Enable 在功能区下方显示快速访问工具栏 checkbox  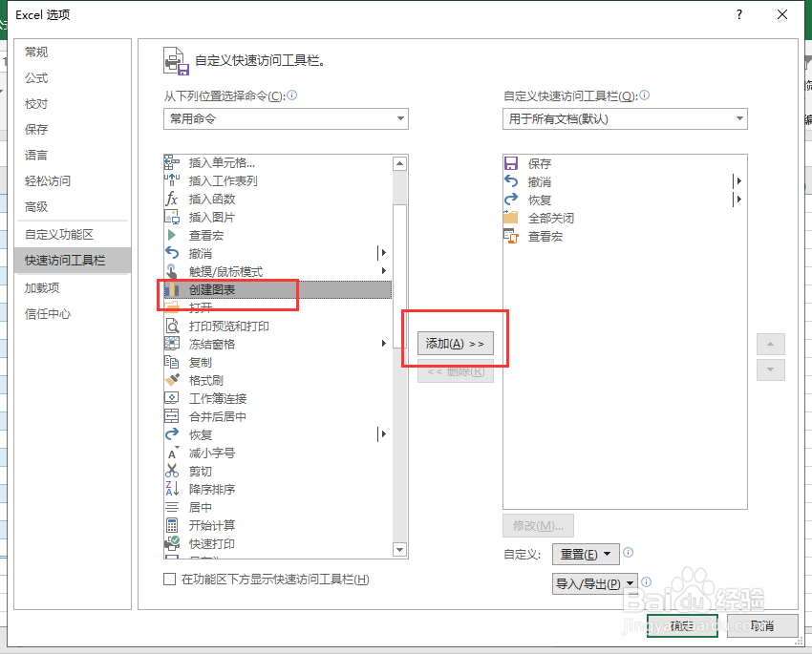169,579
